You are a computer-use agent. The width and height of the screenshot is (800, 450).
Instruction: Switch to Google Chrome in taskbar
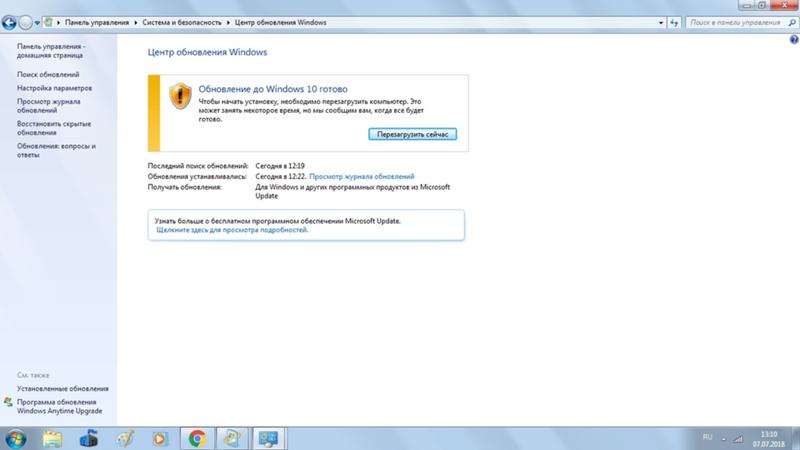[x=197, y=439]
